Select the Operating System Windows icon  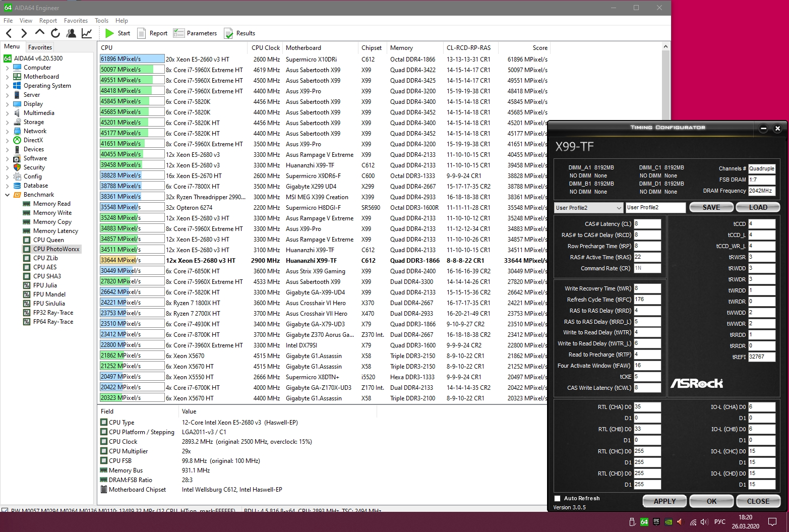[17, 86]
